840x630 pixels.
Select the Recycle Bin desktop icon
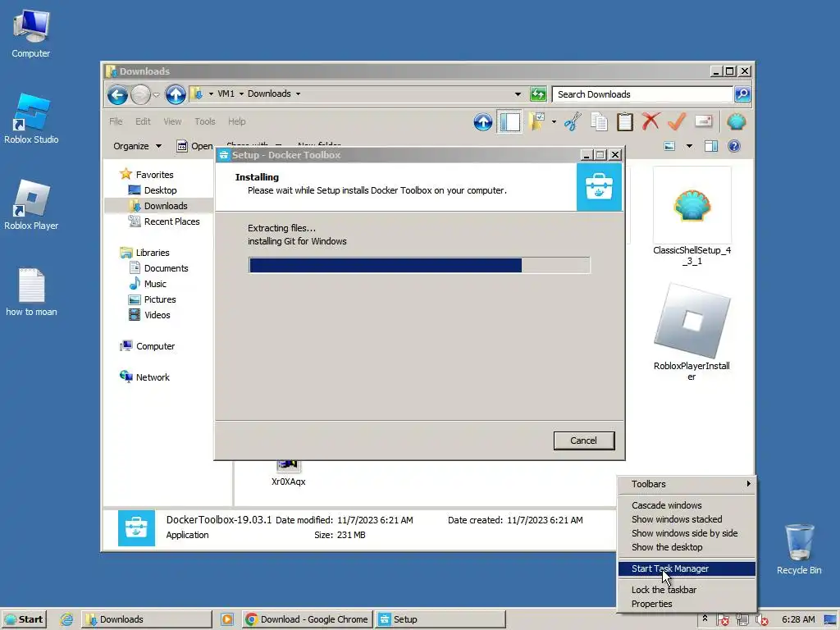pos(799,549)
